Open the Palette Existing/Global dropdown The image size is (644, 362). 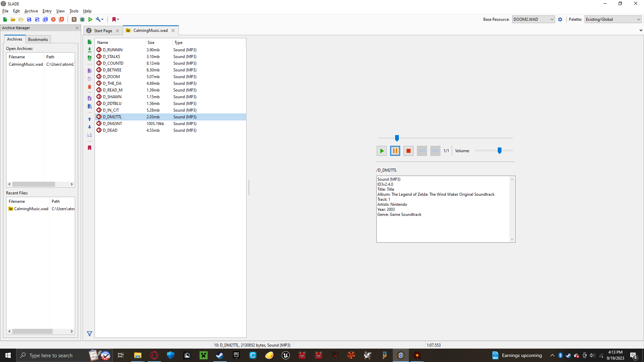(x=613, y=19)
